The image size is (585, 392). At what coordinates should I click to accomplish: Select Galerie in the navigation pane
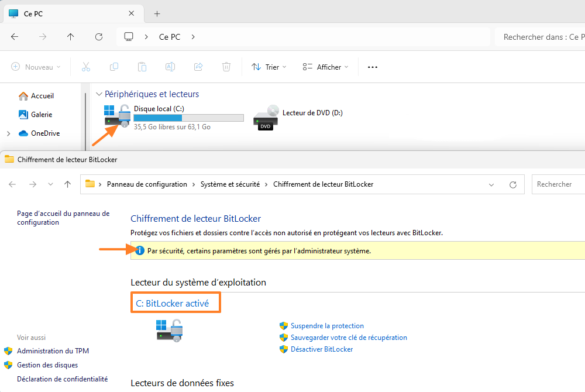[41, 115]
